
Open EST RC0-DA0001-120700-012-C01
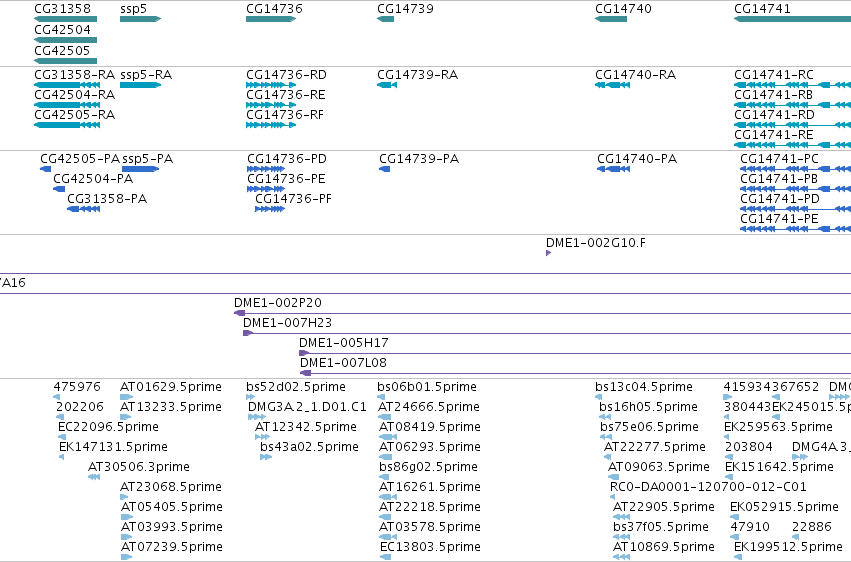coord(612,497)
